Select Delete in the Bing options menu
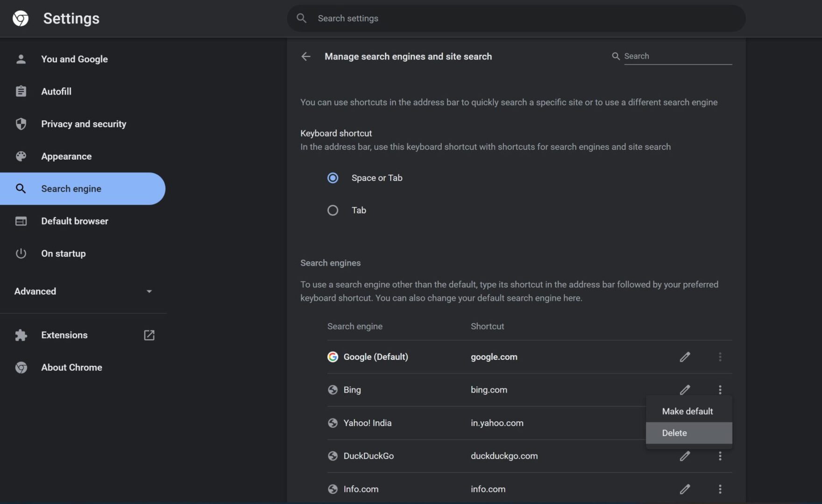The image size is (822, 504). coord(674,433)
